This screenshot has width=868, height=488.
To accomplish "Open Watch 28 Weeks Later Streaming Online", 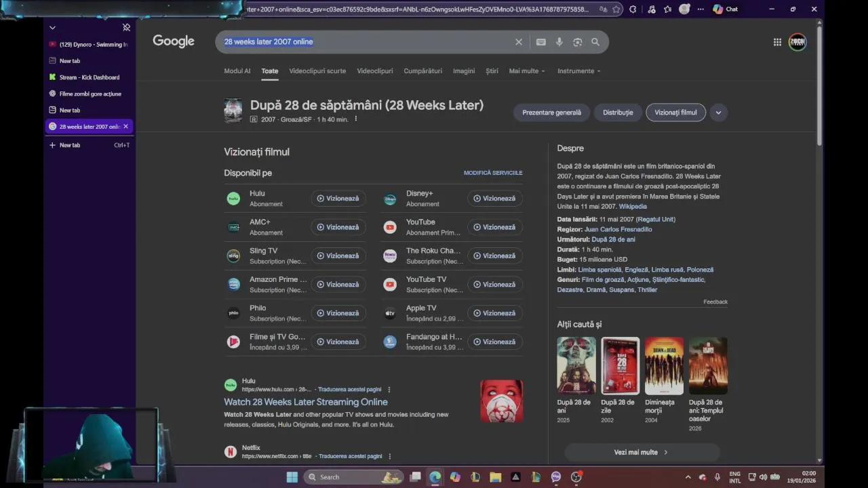I will [x=306, y=402].
